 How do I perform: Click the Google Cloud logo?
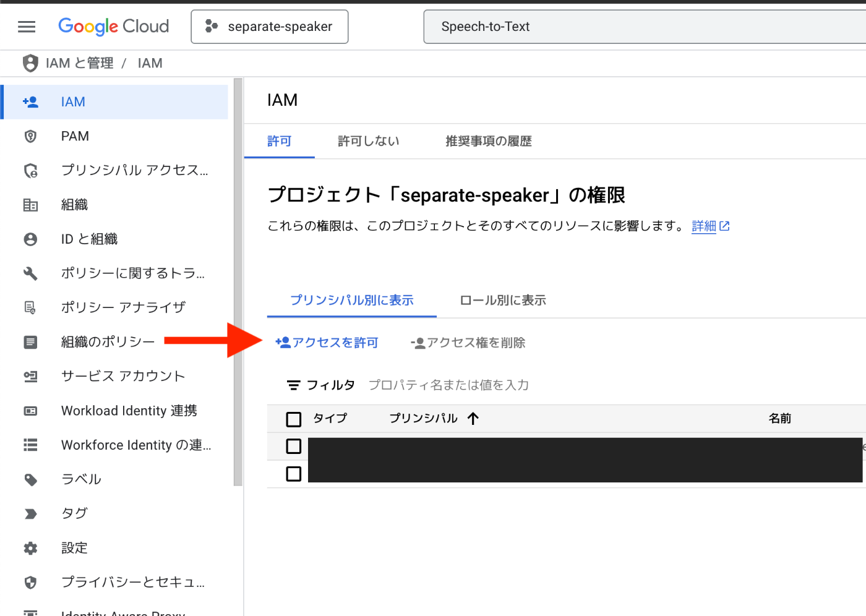click(x=113, y=27)
